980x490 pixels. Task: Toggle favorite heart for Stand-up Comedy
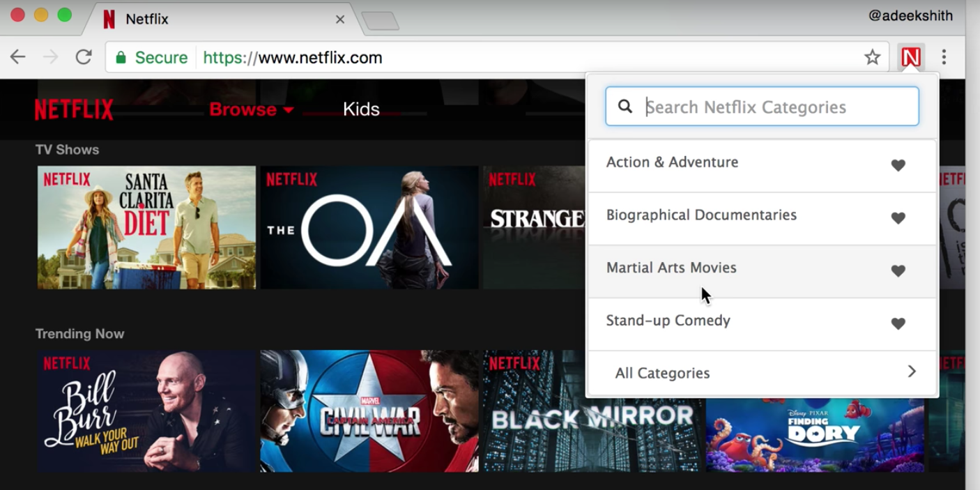898,323
